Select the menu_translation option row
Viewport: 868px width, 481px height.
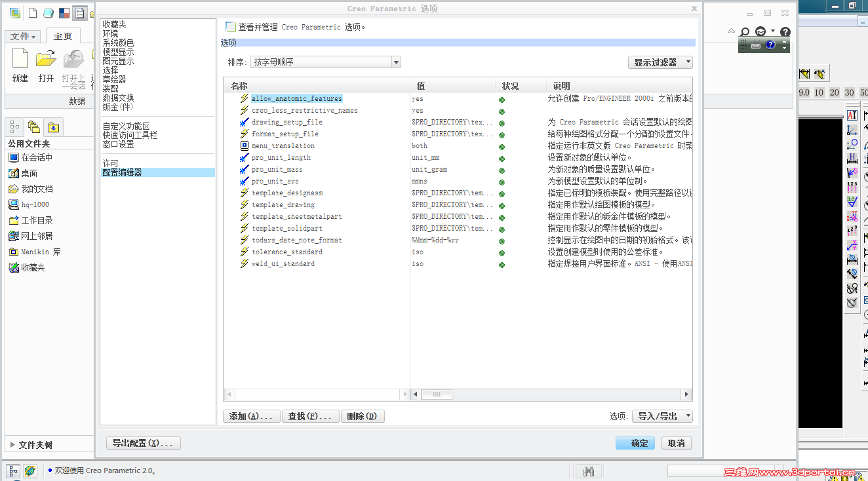pyautogui.click(x=458, y=145)
